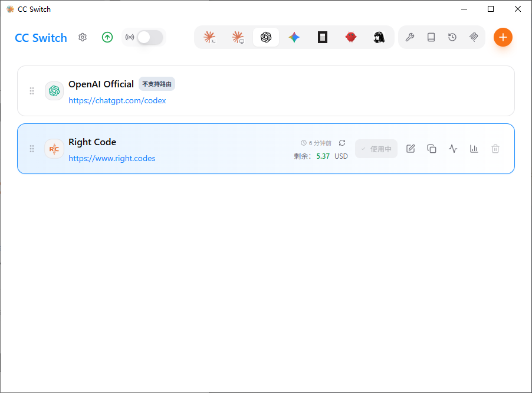Open the www.right.codes link
Viewport: 532px width, 393px height.
coord(112,158)
